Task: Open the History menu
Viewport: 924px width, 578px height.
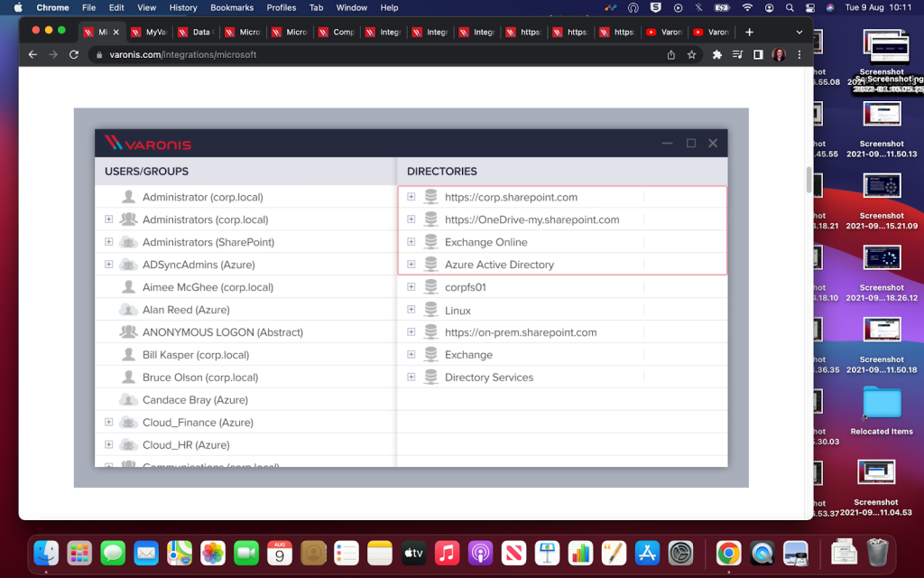Action: tap(183, 7)
